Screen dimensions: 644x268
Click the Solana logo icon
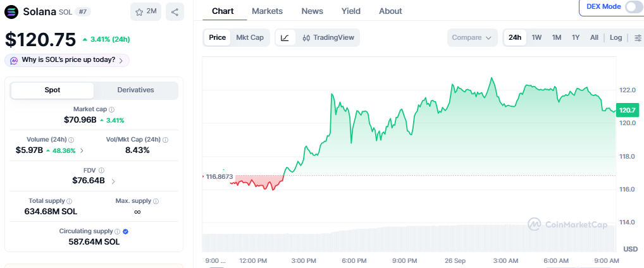point(11,12)
